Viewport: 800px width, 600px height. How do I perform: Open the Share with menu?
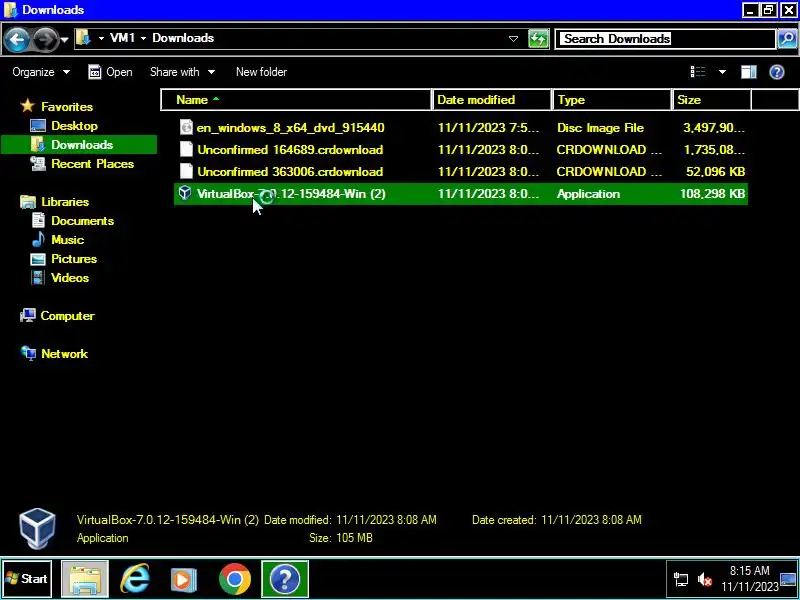coord(182,72)
